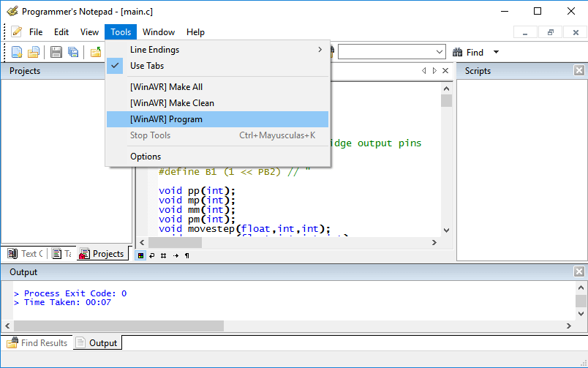Toggle word wrap in the editor
The width and height of the screenshot is (588, 368).
(152, 255)
